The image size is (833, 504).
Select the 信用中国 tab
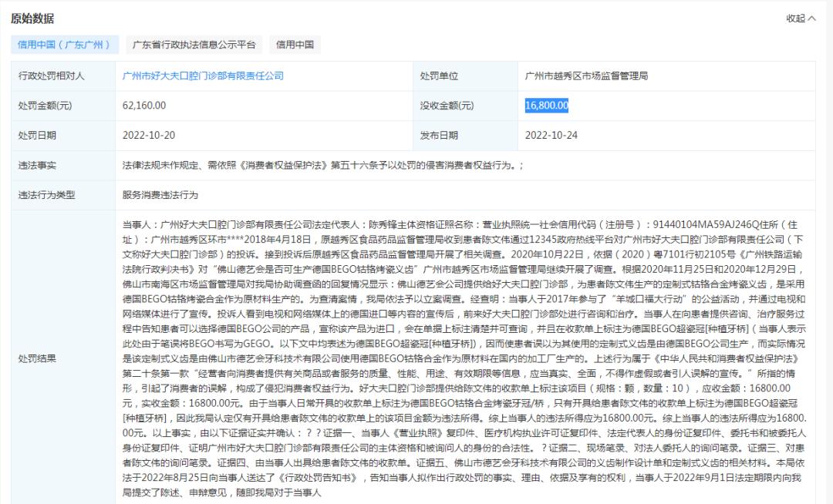tap(295, 45)
